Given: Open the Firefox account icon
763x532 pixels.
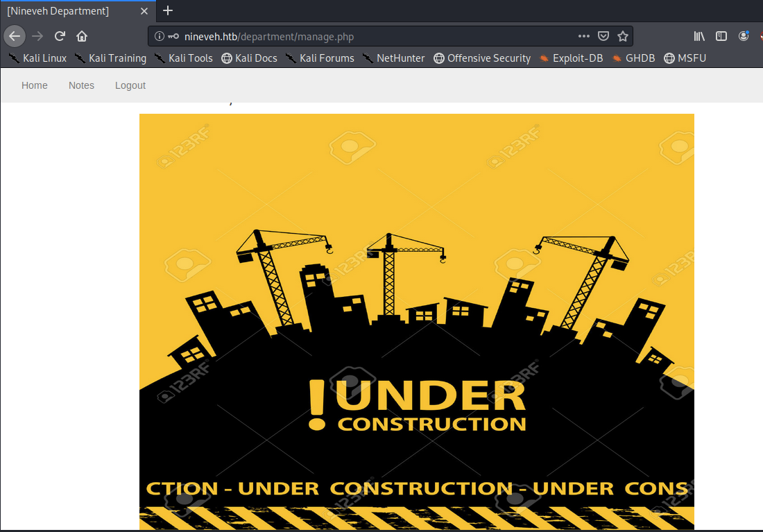Looking at the screenshot, I should (744, 36).
